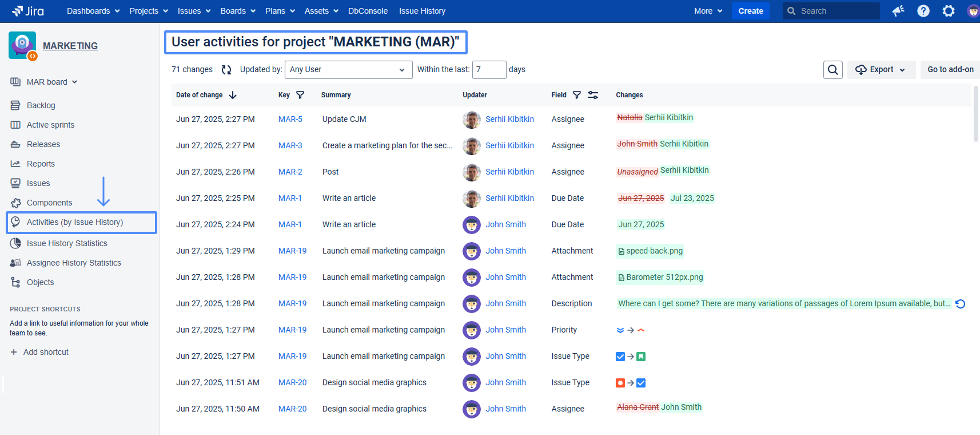Click the Jira notifications megaphone icon
Image resolution: width=980 pixels, height=435 pixels.
(898, 11)
